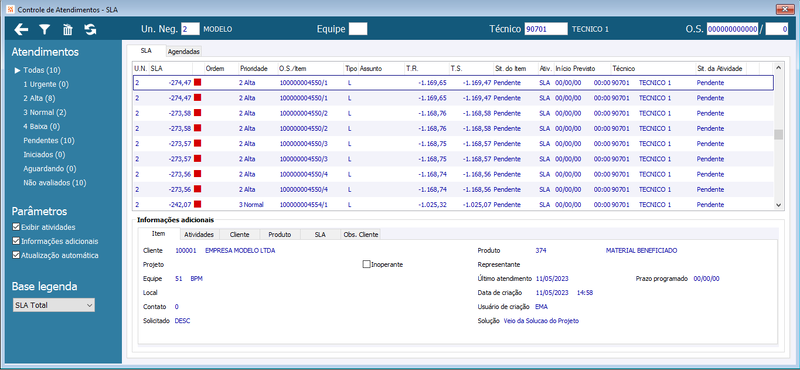Image resolution: width=800 pixels, height=370 pixels.
Task: Click grid scrollbar down arrow
Action: 778,204
